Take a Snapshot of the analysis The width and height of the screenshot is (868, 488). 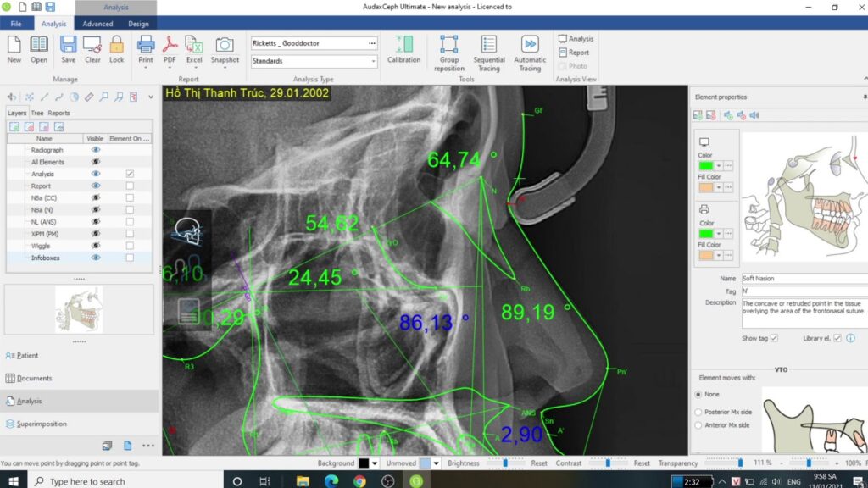(x=225, y=45)
